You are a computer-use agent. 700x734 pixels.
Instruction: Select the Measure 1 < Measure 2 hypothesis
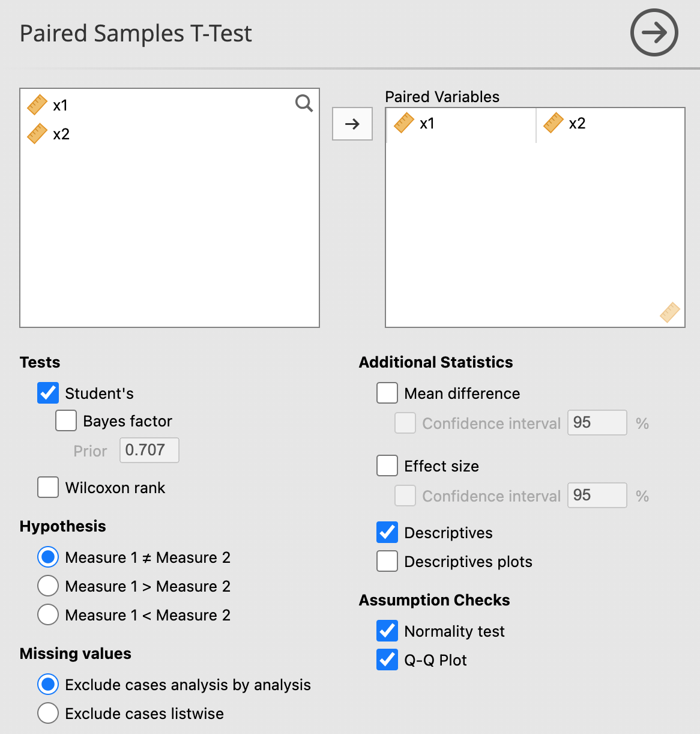coord(47,614)
